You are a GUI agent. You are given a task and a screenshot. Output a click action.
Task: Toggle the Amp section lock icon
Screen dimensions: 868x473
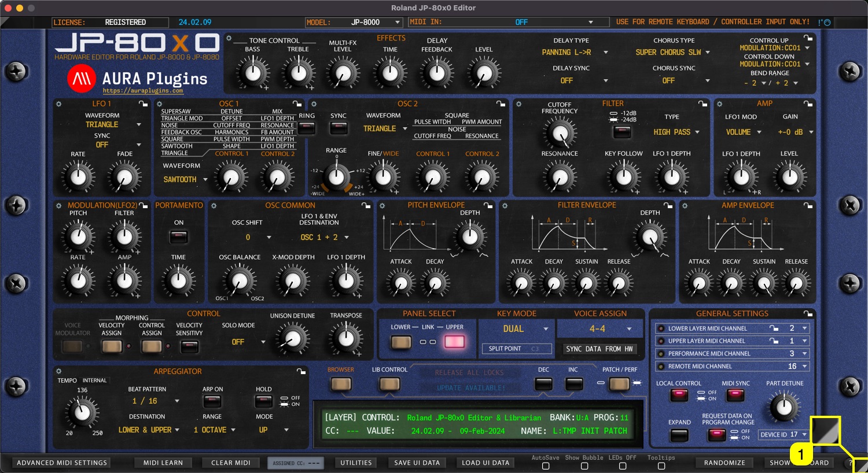[808, 104]
